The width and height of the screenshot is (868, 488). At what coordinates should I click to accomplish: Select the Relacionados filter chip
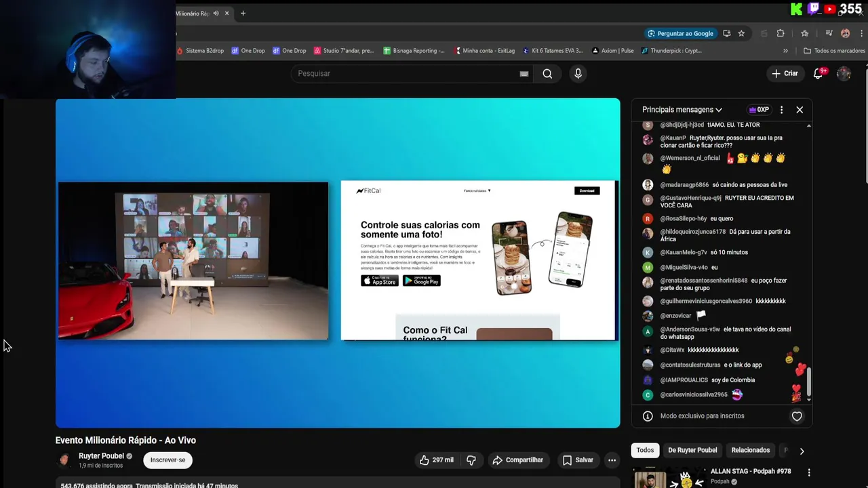[x=751, y=450]
